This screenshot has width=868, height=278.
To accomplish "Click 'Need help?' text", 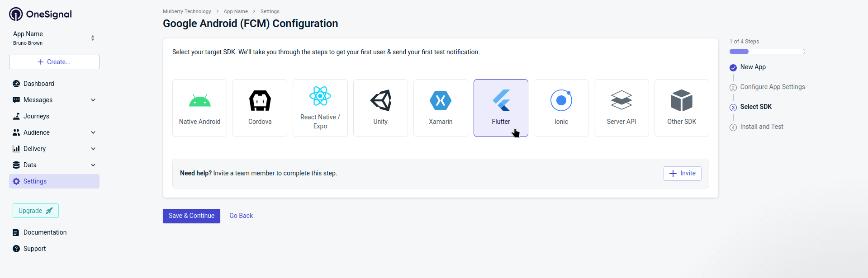I will click(x=196, y=173).
